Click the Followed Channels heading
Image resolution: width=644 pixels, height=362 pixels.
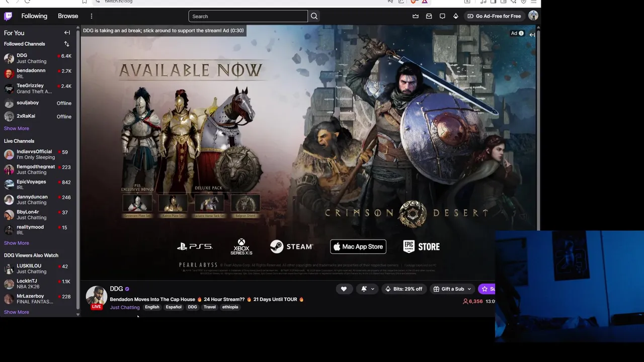pyautogui.click(x=25, y=44)
